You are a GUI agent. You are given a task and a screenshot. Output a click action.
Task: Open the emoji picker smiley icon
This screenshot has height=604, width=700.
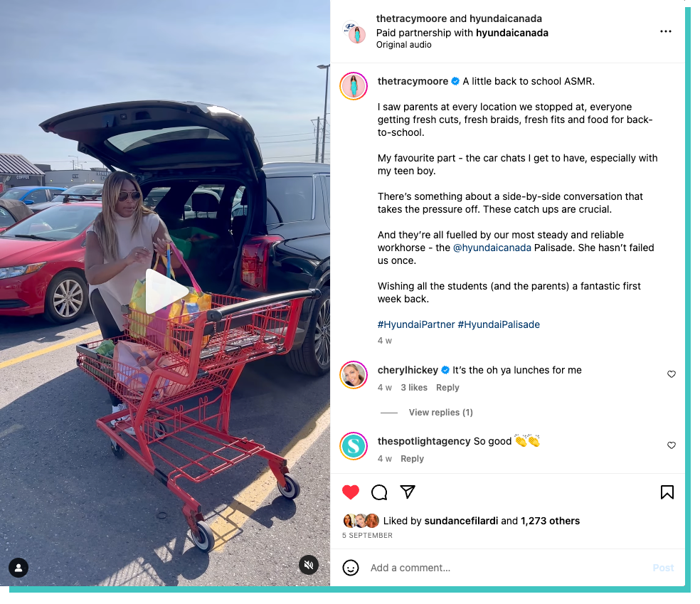(x=351, y=568)
